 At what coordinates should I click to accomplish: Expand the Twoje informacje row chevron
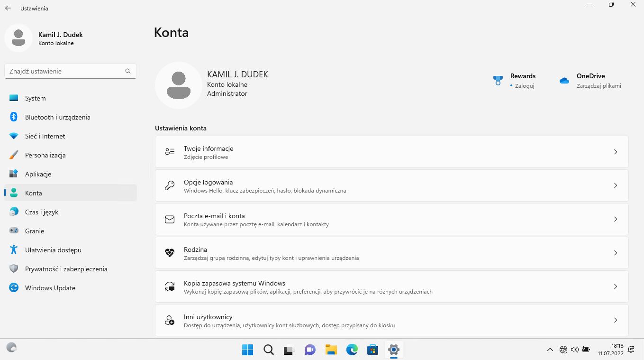(615, 152)
